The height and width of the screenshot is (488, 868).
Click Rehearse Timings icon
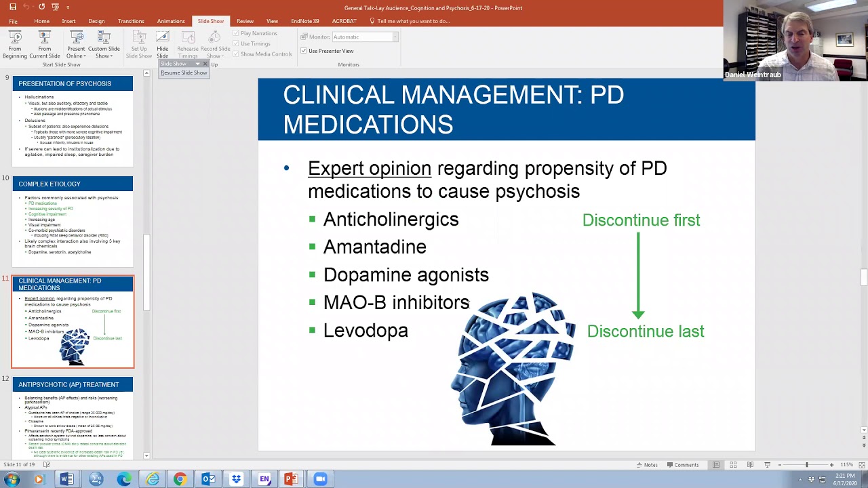[x=188, y=44]
